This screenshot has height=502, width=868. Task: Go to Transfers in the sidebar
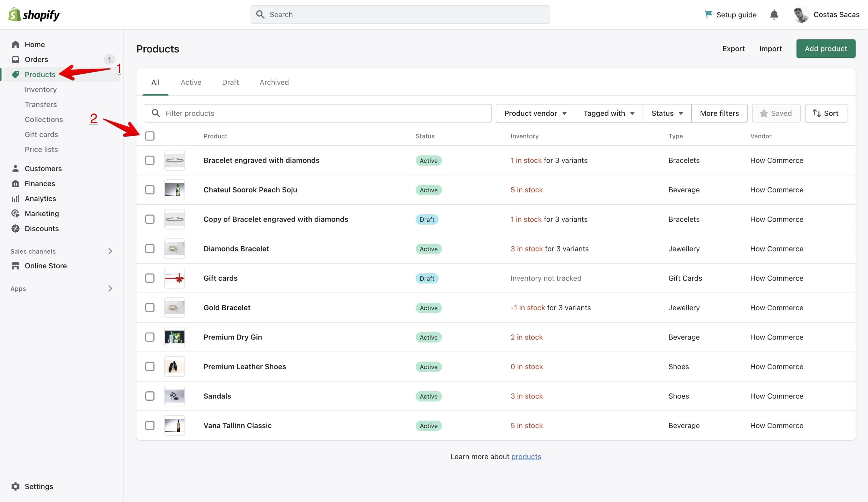[x=41, y=104]
